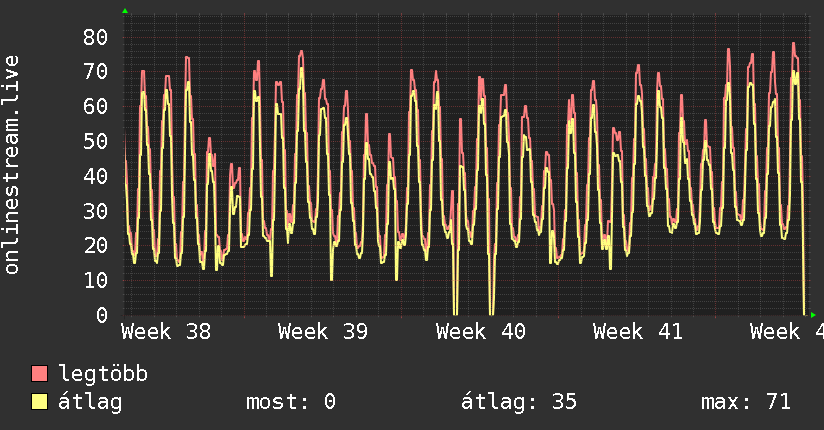Click the 10 y-axis tick label
824x430 pixels.
pos(96,280)
